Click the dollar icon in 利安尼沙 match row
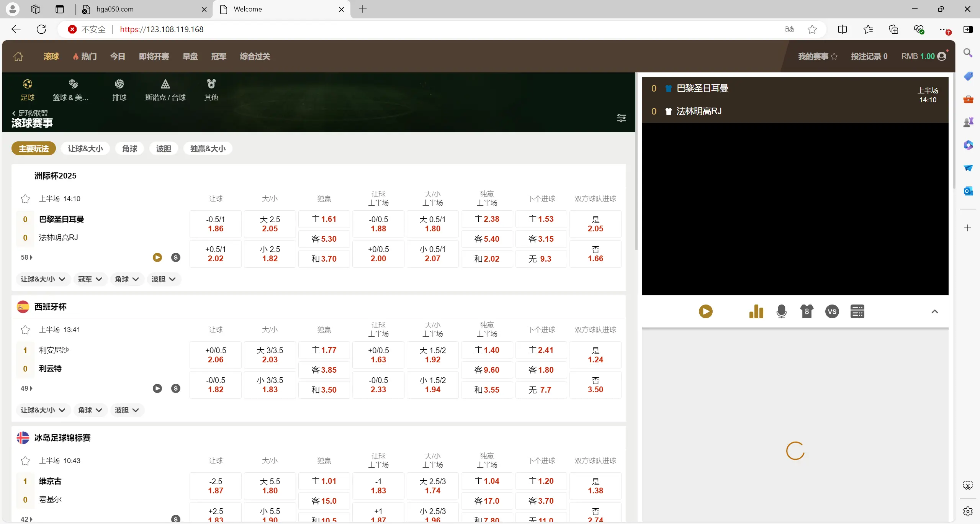Screen dimensions: 980x524 point(176,388)
